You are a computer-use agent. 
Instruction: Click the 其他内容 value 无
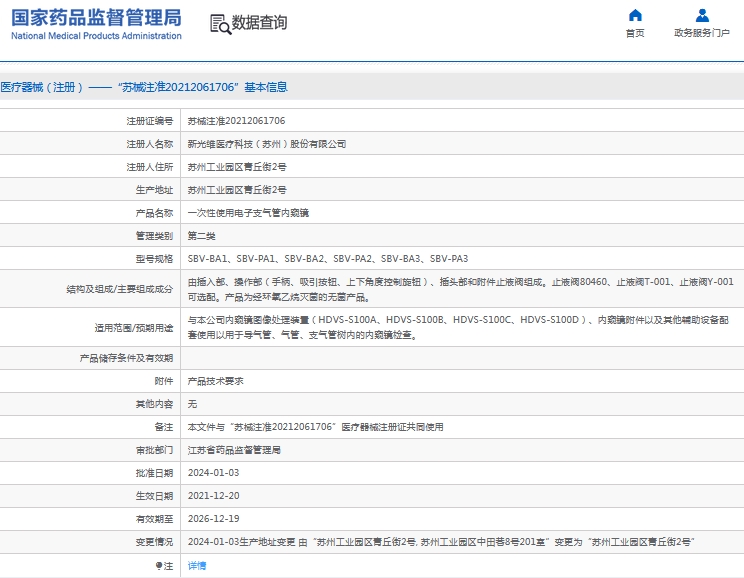(x=192, y=404)
